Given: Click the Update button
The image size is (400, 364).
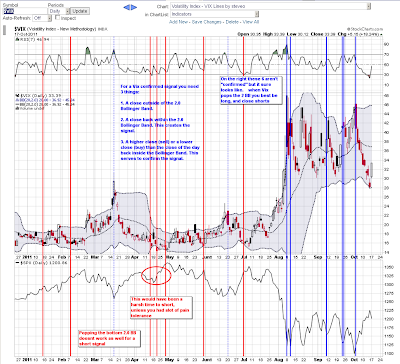Looking at the screenshot, I should pyautogui.click(x=80, y=11).
